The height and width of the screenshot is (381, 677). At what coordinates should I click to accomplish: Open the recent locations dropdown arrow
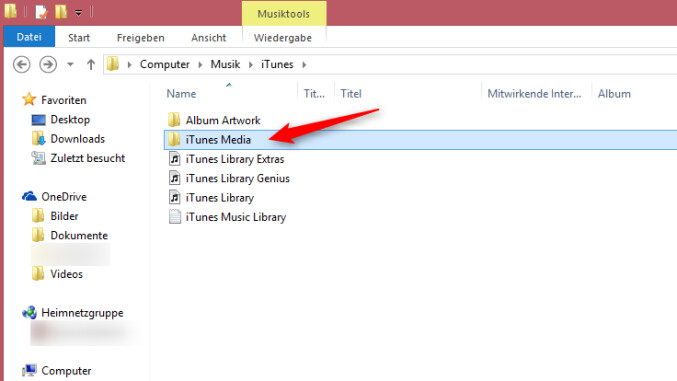click(x=70, y=65)
